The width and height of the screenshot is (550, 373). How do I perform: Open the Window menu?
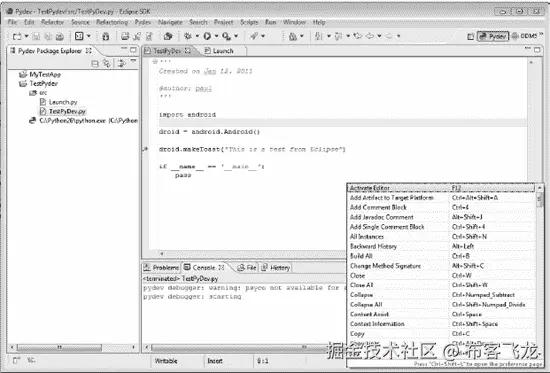(x=294, y=22)
